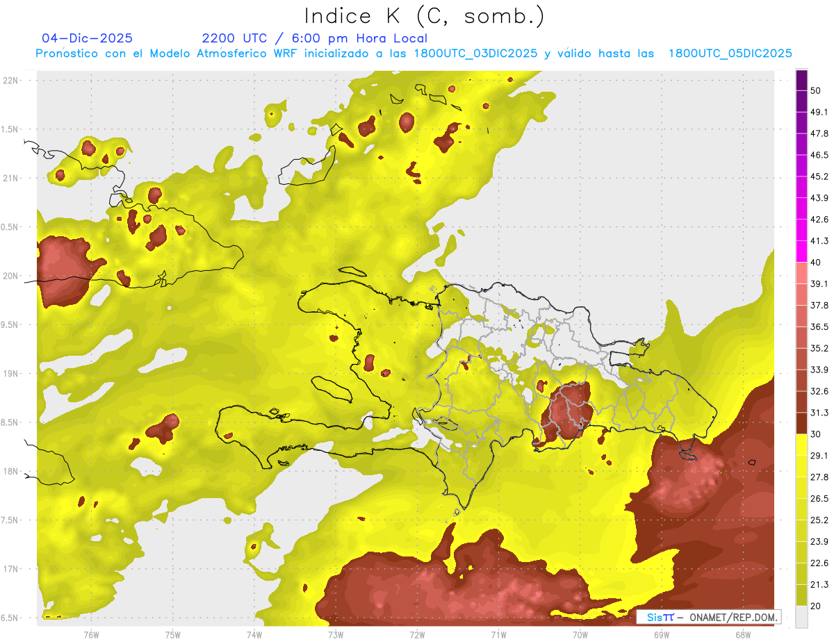This screenshot has height=644, width=834.
Task: Click the 39.1 color scale value
Action: (x=819, y=284)
